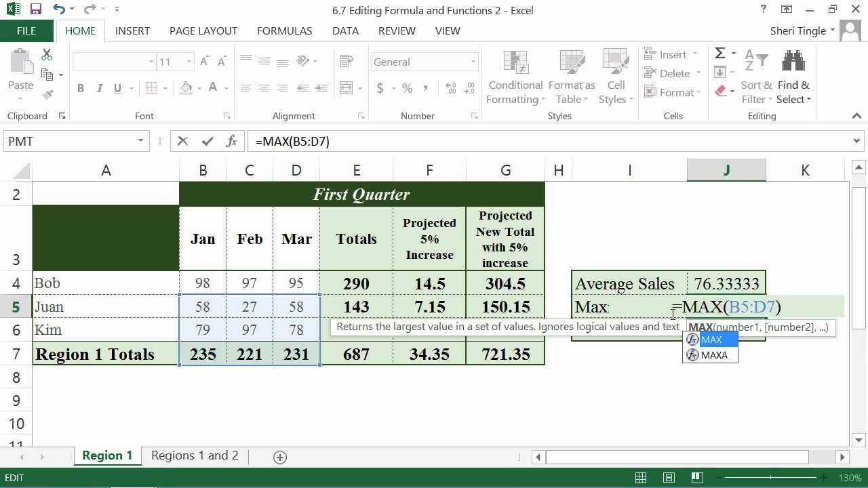The image size is (868, 488).
Task: Open the font size dropdown
Action: point(189,62)
